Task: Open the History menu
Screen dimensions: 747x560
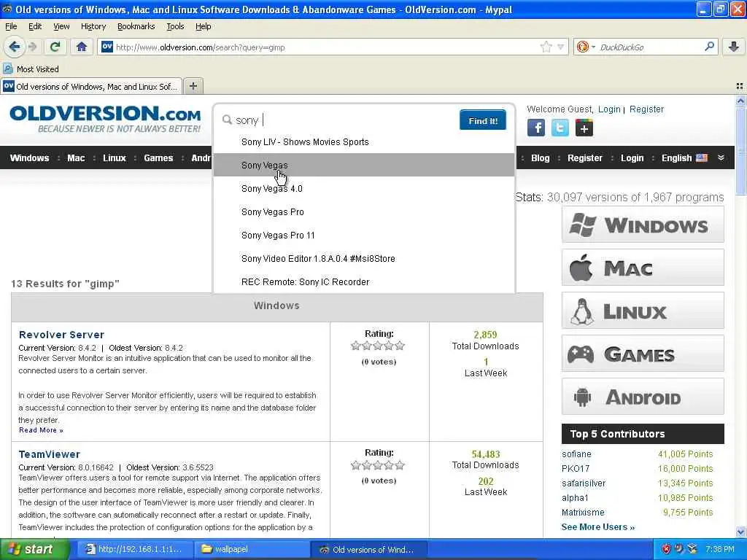Action: 93,26
